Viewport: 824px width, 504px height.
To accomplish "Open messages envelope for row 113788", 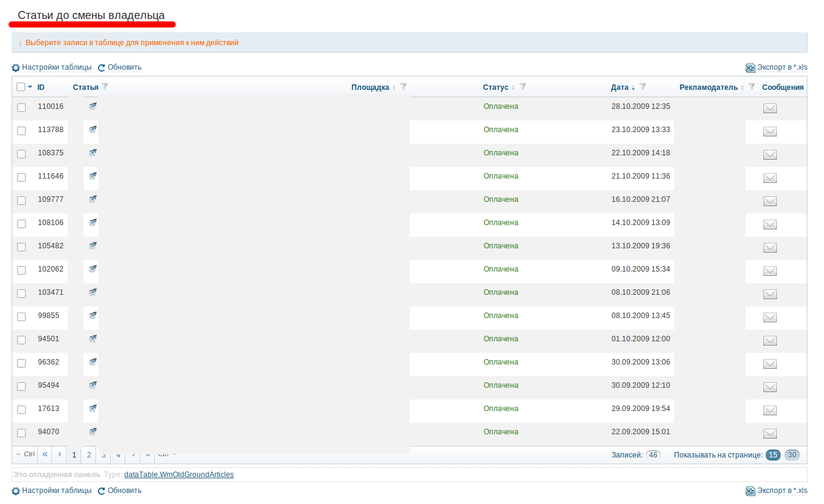I will pos(770,132).
